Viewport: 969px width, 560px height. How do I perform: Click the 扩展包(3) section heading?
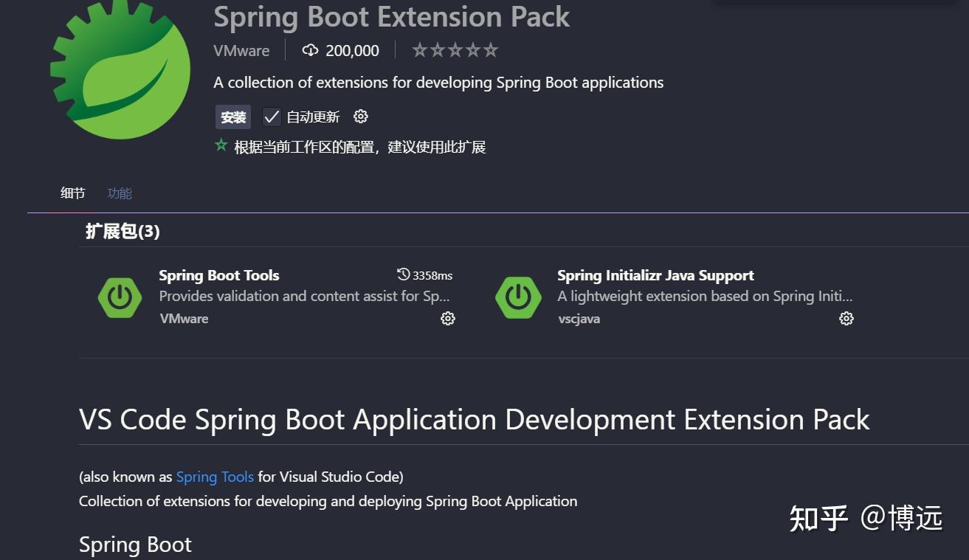123,232
